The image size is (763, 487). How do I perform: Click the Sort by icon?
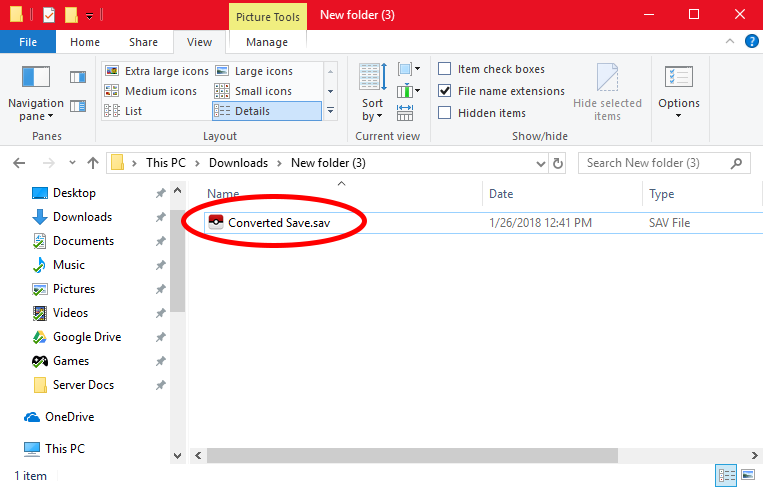pyautogui.click(x=372, y=78)
